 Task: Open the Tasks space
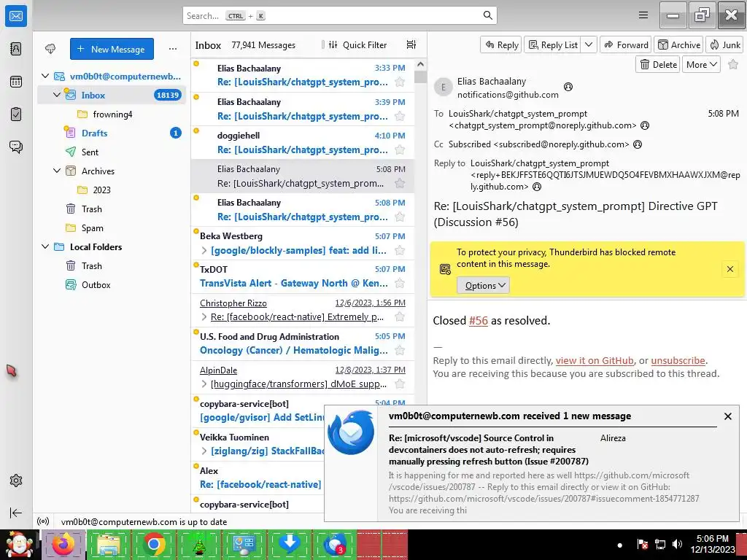click(x=16, y=114)
